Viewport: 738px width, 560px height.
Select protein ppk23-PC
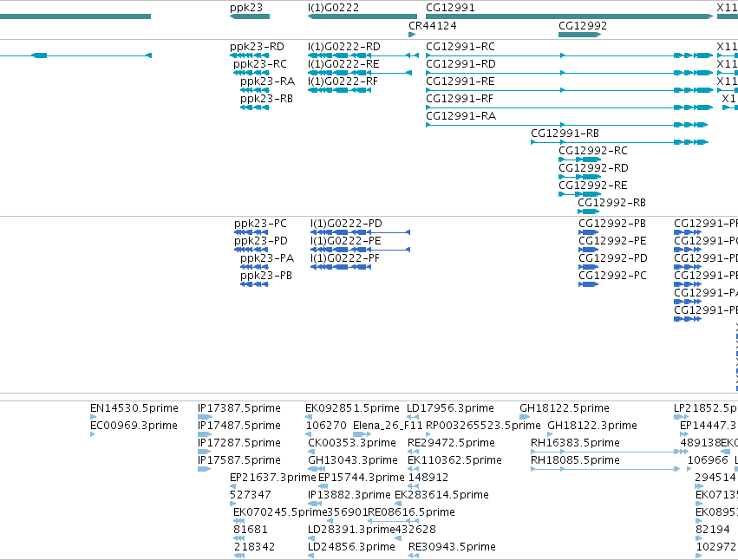point(251,232)
